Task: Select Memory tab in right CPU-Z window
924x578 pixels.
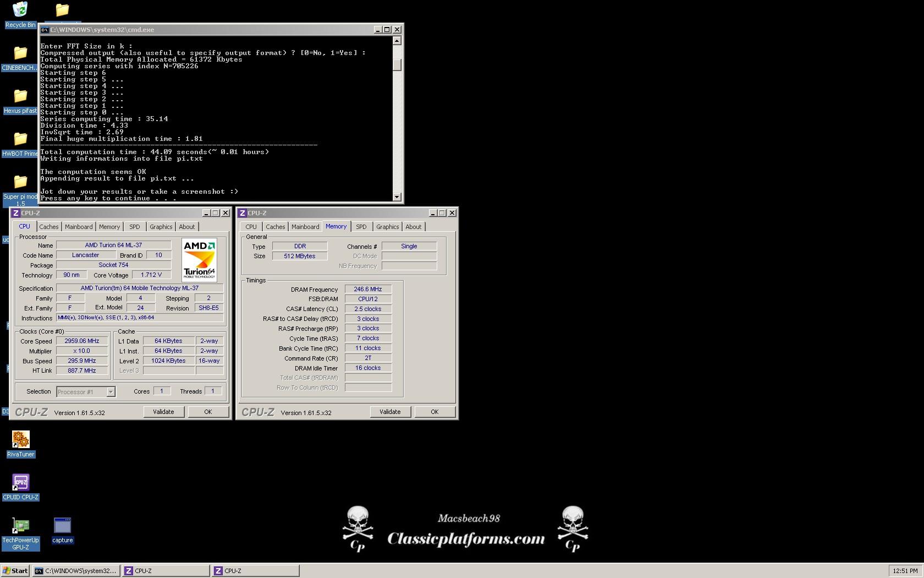Action: click(336, 226)
